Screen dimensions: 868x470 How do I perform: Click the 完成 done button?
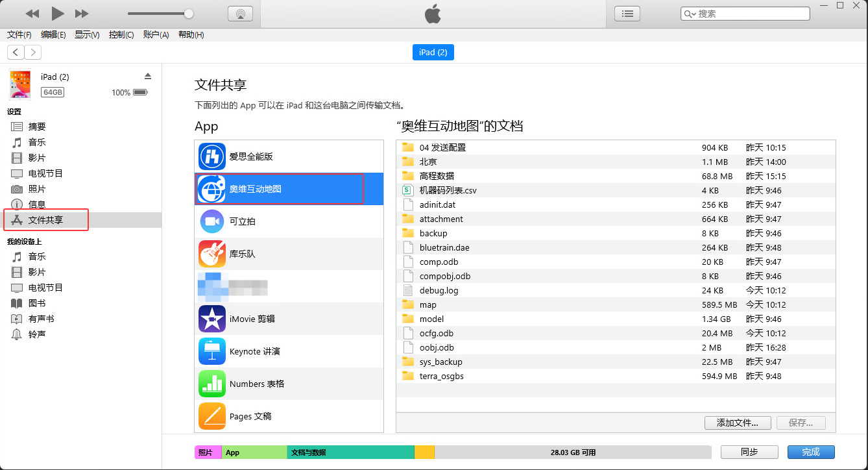pyautogui.click(x=811, y=452)
